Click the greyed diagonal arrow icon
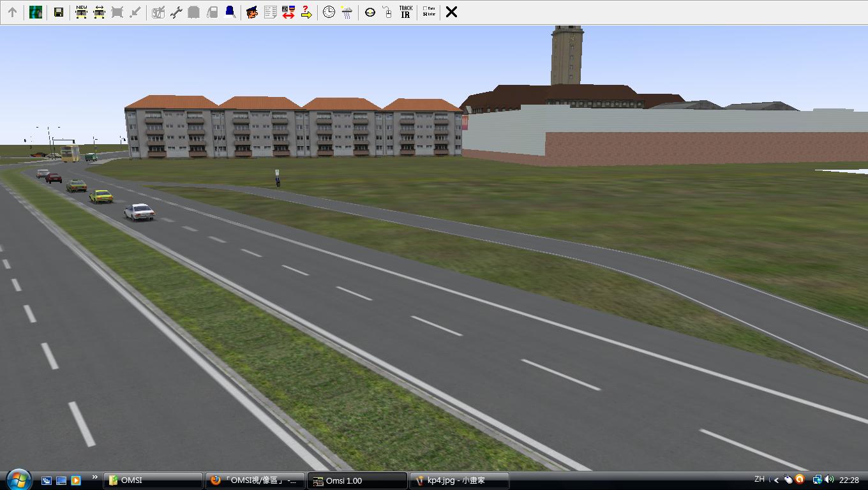Screen dimensions: 868x490 click(x=135, y=11)
